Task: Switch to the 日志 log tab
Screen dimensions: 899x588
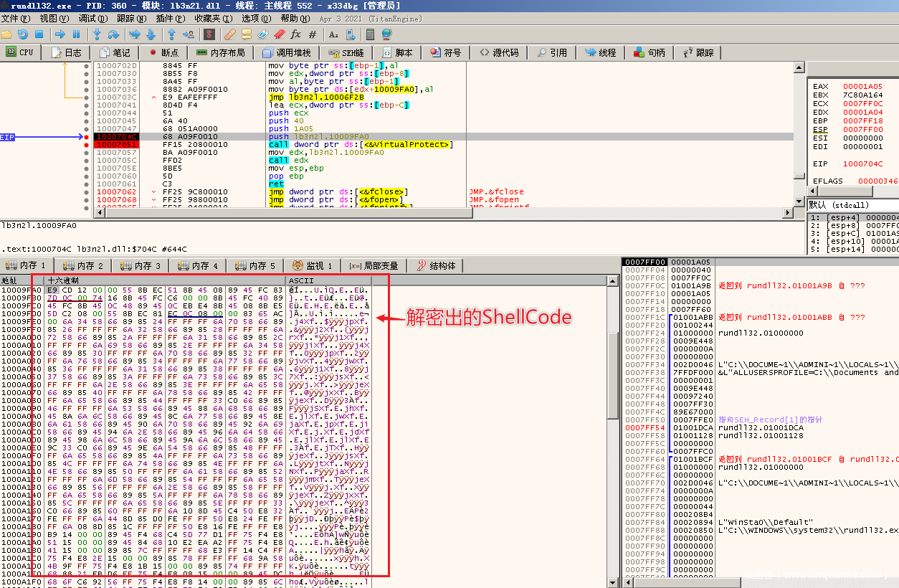Action: (x=66, y=52)
